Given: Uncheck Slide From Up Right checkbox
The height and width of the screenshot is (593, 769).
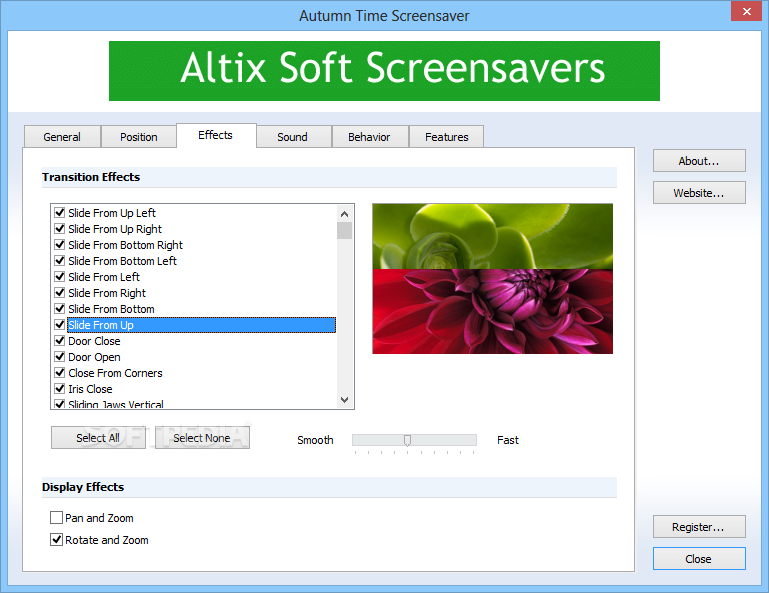Looking at the screenshot, I should click(60, 229).
